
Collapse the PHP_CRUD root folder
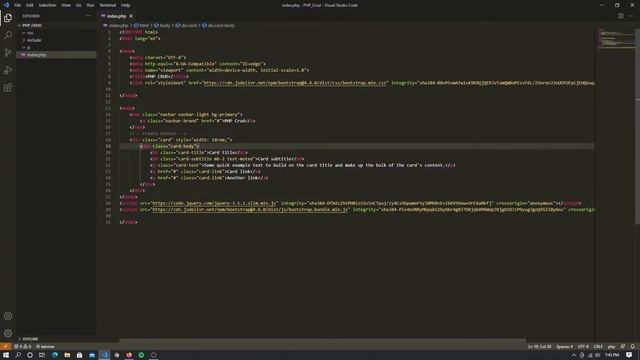point(56,25)
